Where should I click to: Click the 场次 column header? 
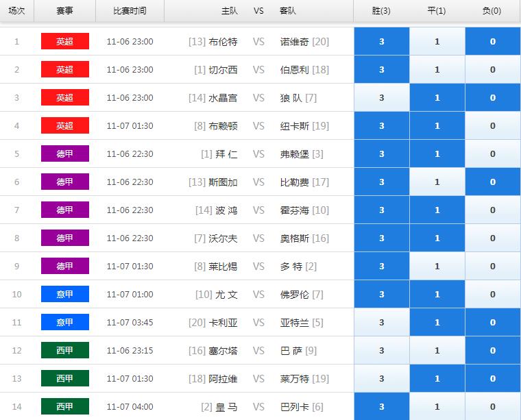[x=16, y=11]
